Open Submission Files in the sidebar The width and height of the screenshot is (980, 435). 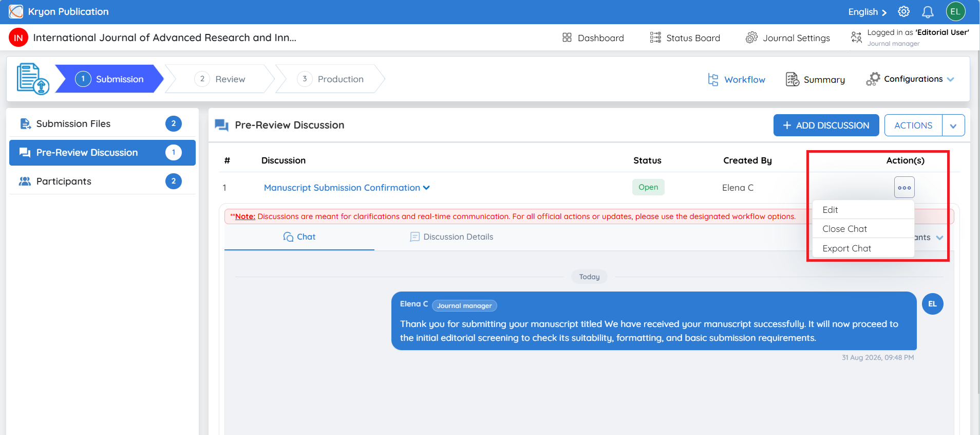102,124
